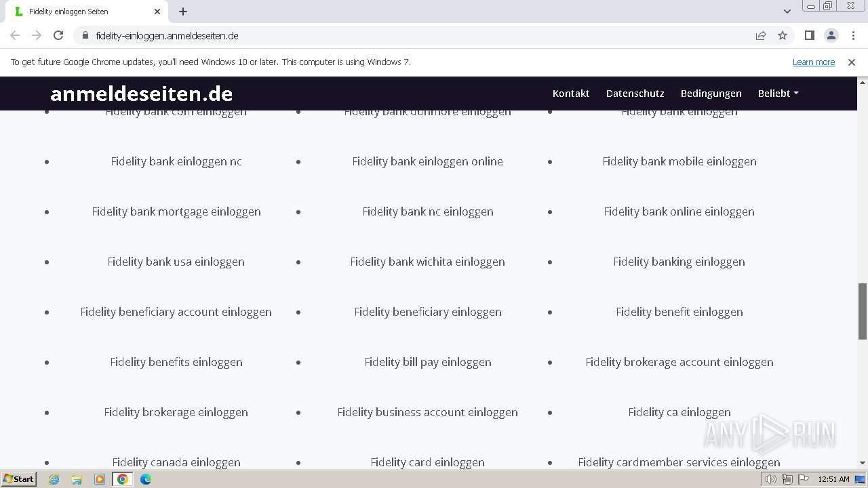The height and width of the screenshot is (488, 868).
Task: Open Fidelity brokerage account einloggen link
Action: click(x=679, y=362)
